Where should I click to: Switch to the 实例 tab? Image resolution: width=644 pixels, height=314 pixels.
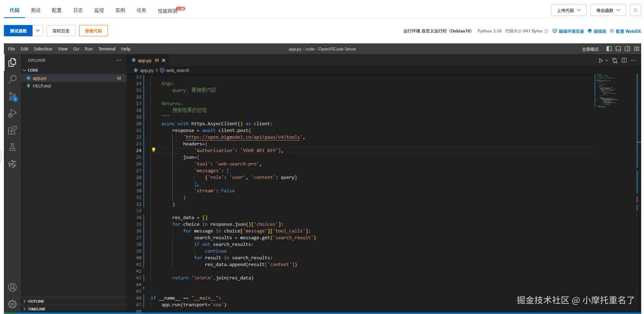tap(120, 10)
